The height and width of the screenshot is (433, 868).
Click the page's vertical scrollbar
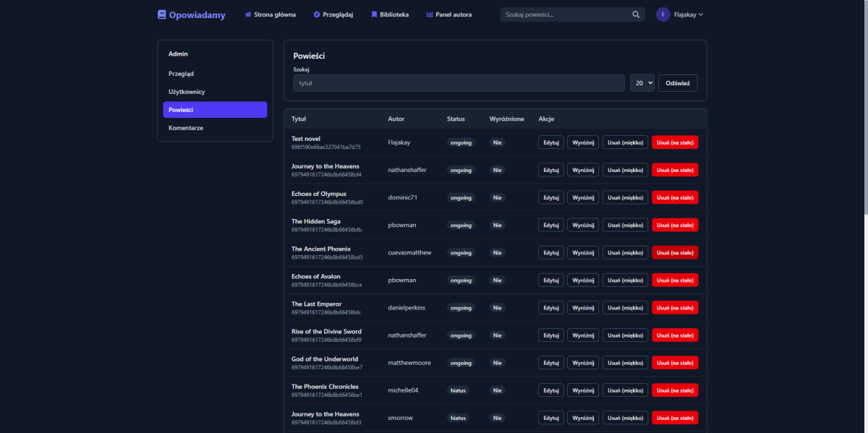point(864,108)
